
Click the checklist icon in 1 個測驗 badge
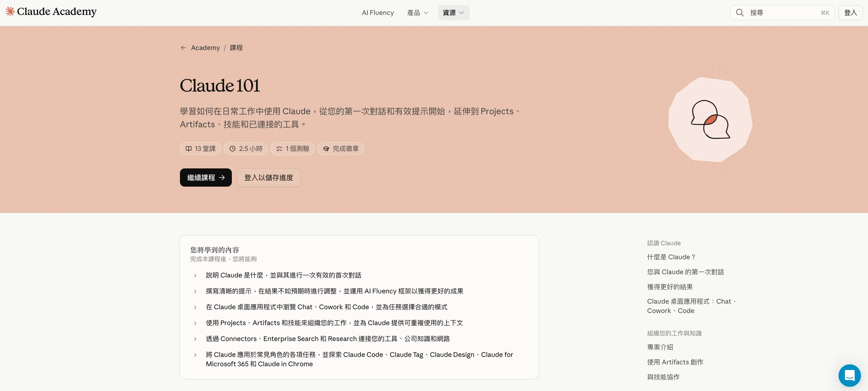coord(279,149)
